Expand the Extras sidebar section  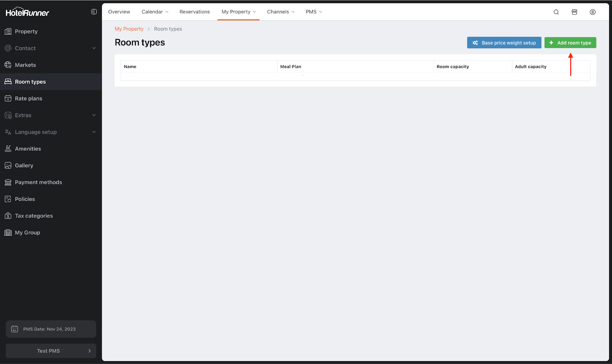[94, 115]
